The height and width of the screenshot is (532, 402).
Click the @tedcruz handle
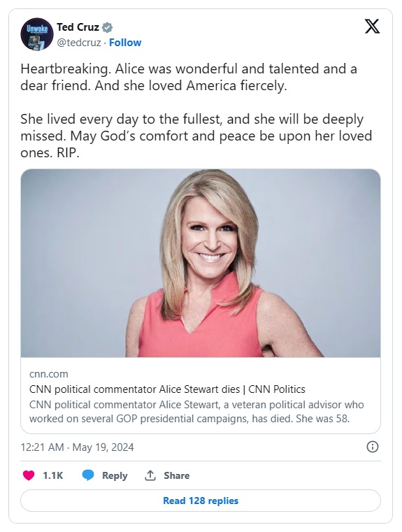tap(79, 43)
